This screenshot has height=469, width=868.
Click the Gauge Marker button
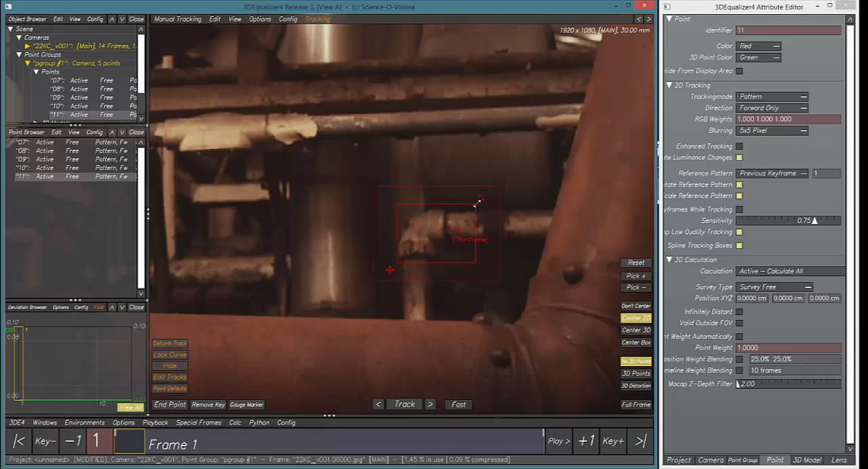tap(247, 405)
